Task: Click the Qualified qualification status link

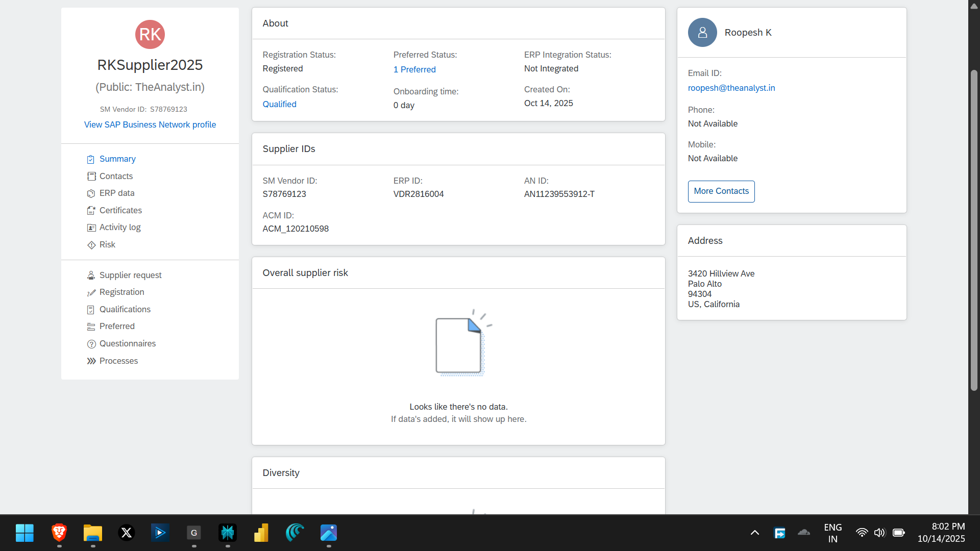Action: pyautogui.click(x=279, y=104)
